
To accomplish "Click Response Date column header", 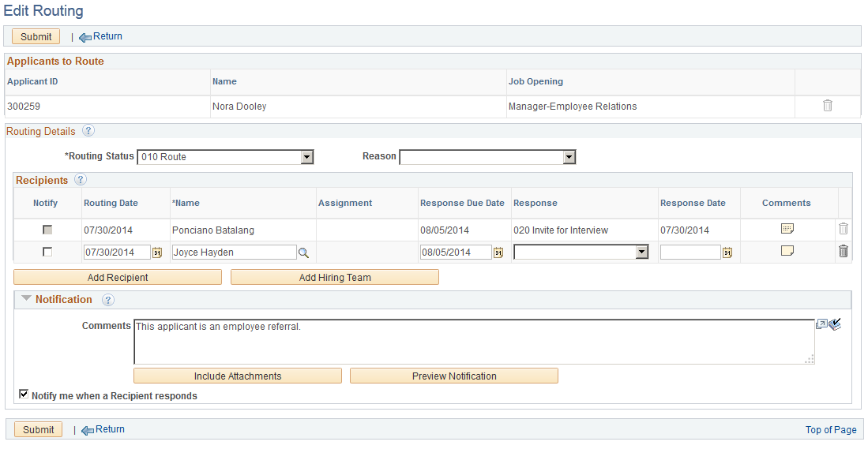I will tap(693, 203).
